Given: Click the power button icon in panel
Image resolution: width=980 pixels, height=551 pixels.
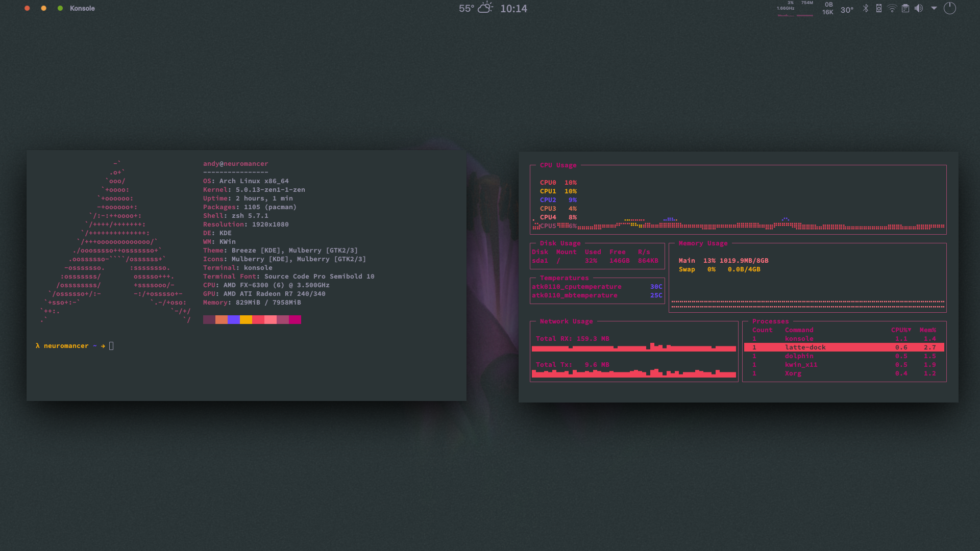Looking at the screenshot, I should [x=950, y=8].
